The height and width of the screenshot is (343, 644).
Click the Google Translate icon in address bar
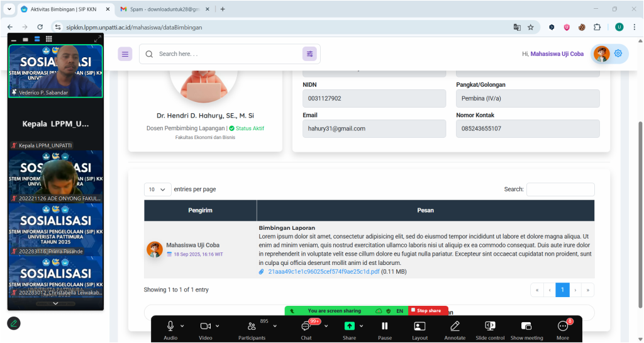(517, 27)
